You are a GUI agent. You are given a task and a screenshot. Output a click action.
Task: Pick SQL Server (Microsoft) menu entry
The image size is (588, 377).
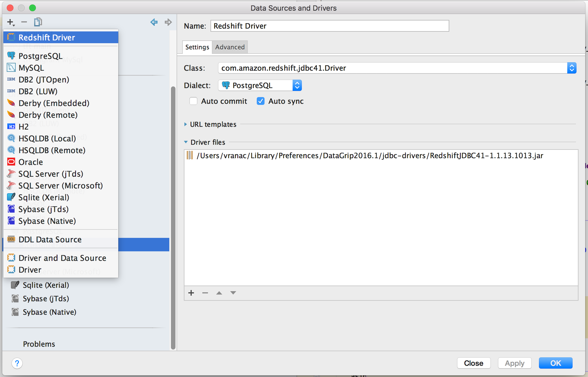pyautogui.click(x=61, y=186)
